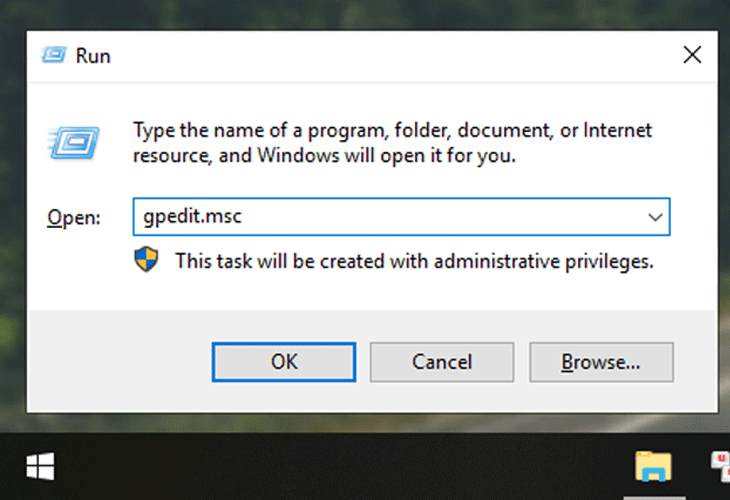Click the "Type the name of a program" description
The width and height of the screenshot is (730, 500).
[x=392, y=143]
